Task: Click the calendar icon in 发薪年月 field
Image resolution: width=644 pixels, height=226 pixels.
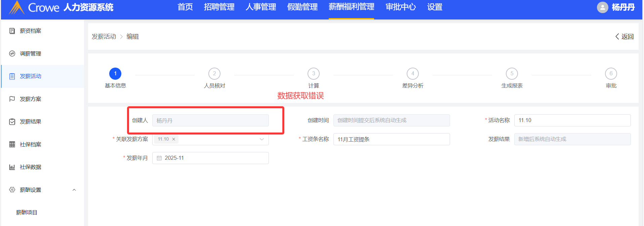Action: point(159,158)
